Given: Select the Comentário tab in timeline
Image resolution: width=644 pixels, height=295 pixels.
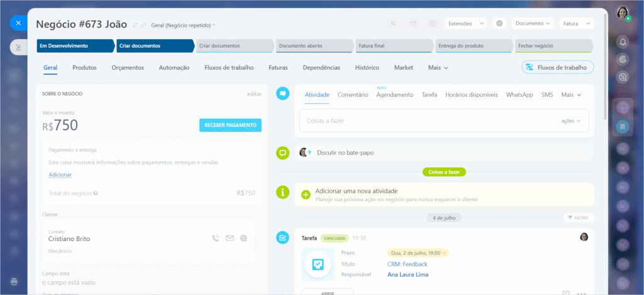Looking at the screenshot, I should click(x=352, y=95).
